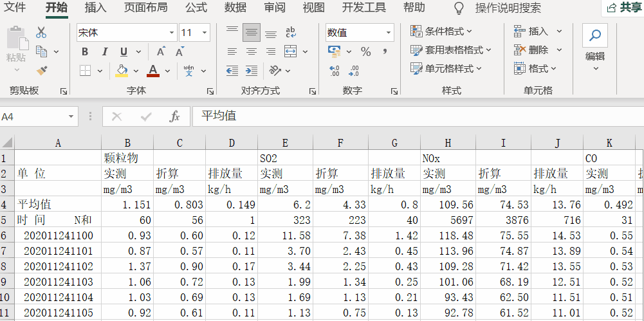Click accounting number format icon
The height and width of the screenshot is (321, 644).
pyautogui.click(x=335, y=51)
